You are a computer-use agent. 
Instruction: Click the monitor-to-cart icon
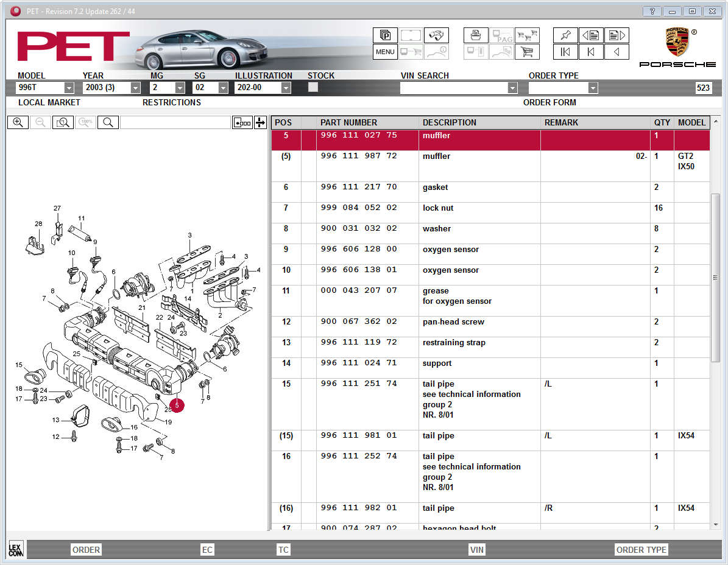pos(411,52)
